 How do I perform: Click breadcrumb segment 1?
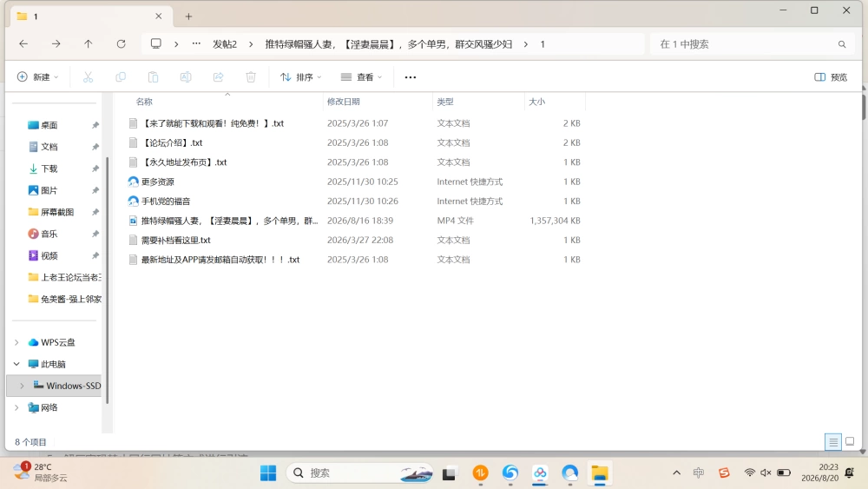(x=542, y=44)
